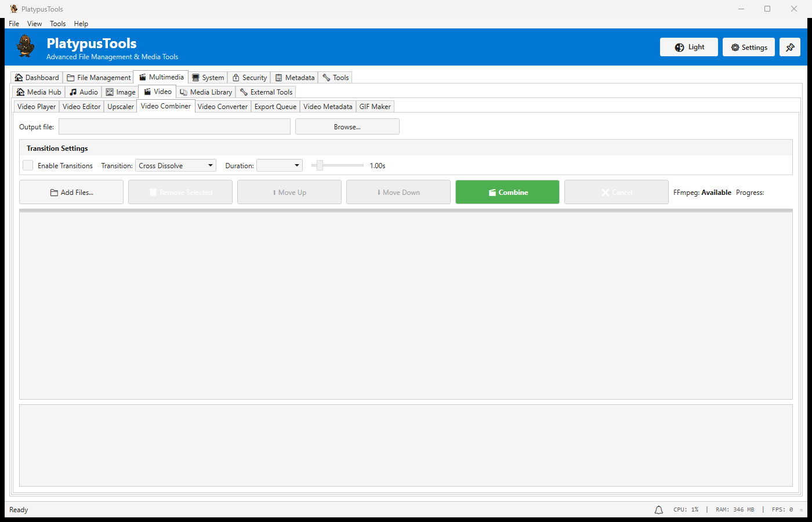This screenshot has height=522, width=812.
Task: Click the transition duration slider
Action: 337,166
